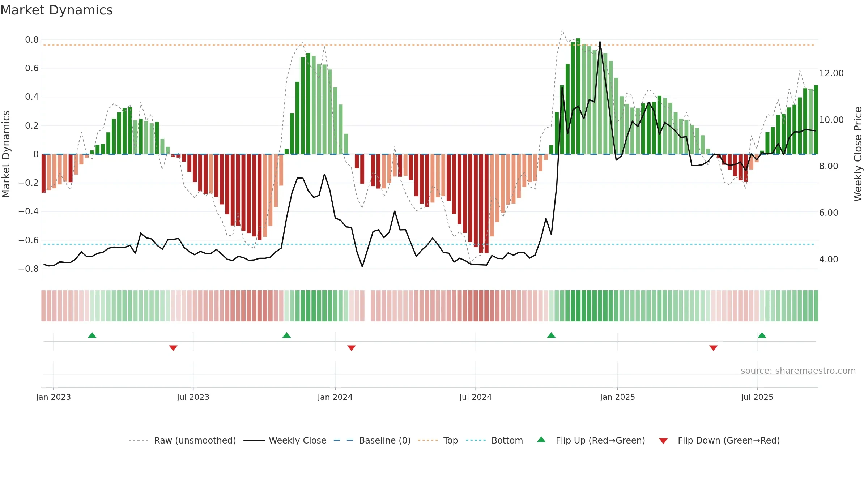
Task: Click the 0.4 tick on left axis
Action: pos(32,97)
